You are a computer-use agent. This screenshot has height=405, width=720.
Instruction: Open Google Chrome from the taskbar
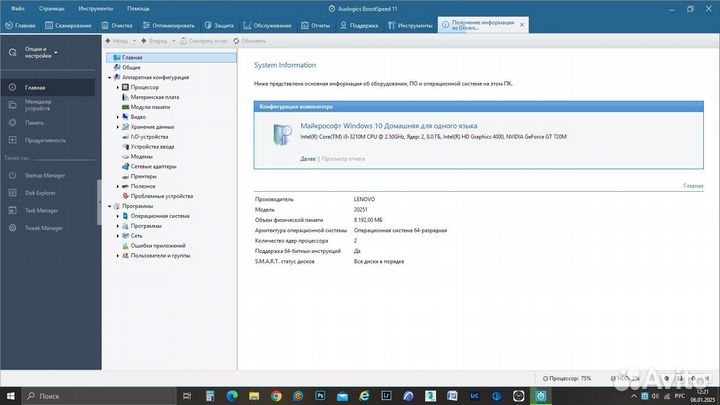pyautogui.click(x=276, y=396)
